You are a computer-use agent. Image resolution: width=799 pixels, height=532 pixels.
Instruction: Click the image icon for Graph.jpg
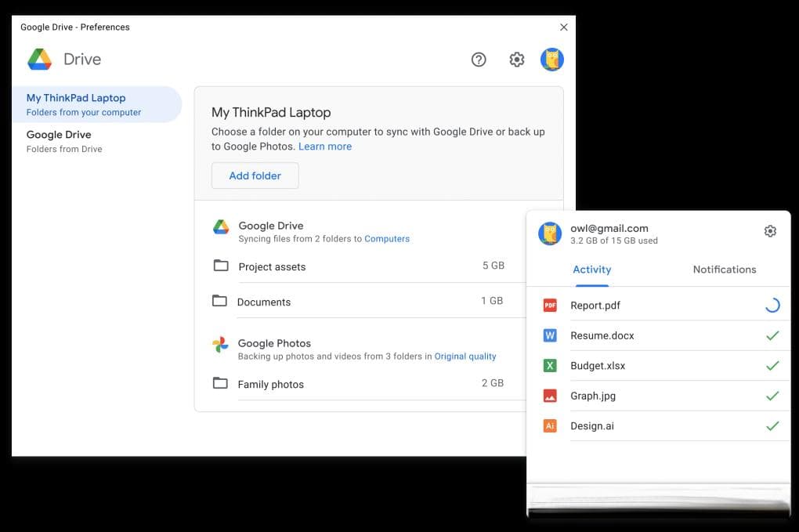click(x=550, y=396)
